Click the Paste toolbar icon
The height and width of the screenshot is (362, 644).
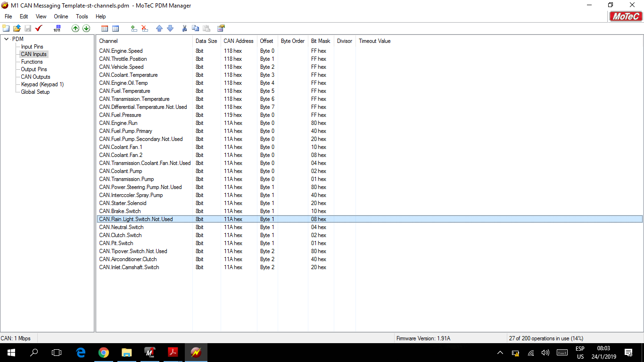coord(206,28)
